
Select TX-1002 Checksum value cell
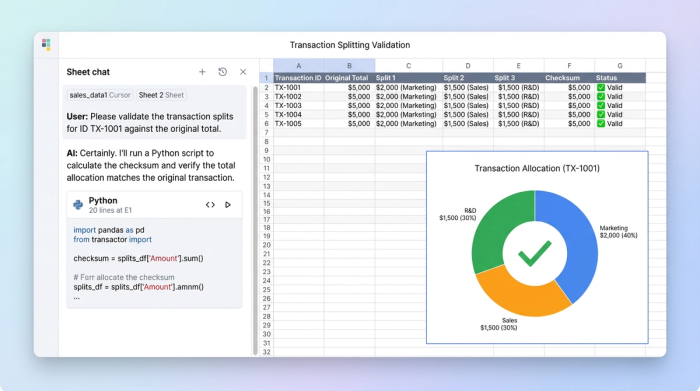569,97
